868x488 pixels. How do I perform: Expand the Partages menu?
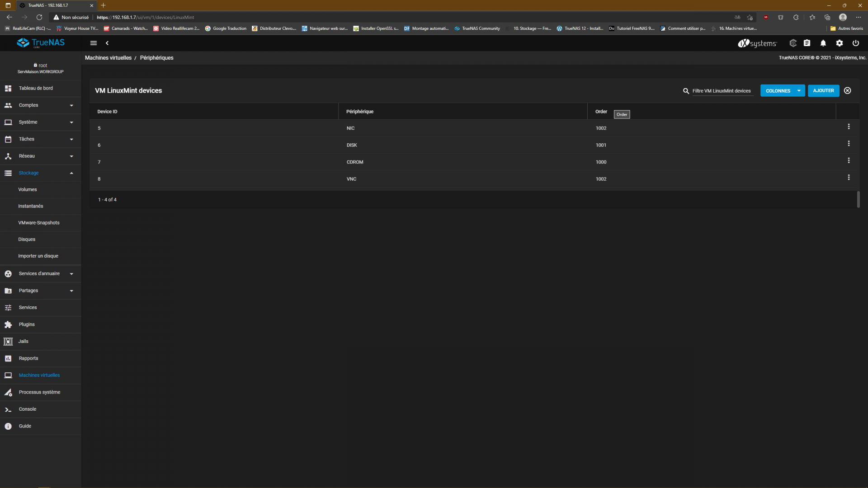tap(40, 291)
